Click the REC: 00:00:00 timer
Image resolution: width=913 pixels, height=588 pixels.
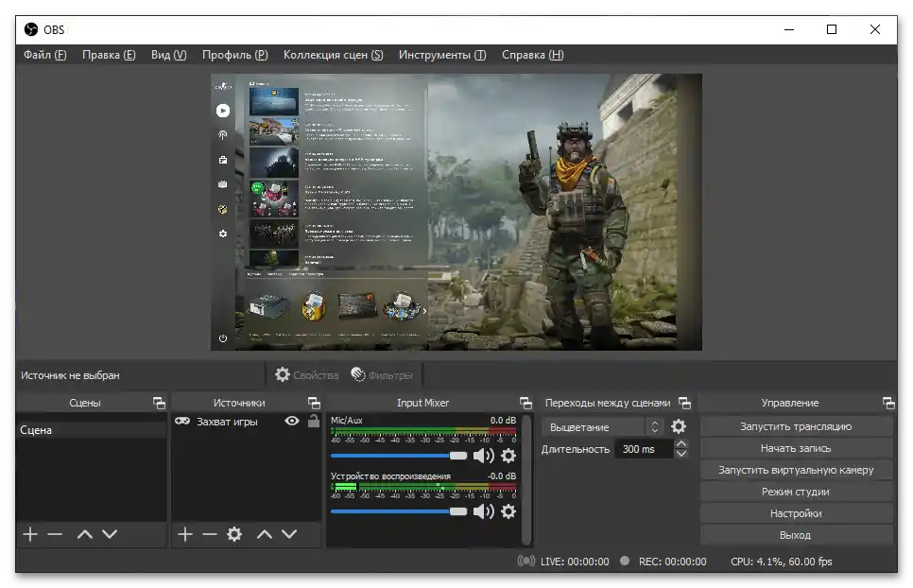[x=673, y=562]
